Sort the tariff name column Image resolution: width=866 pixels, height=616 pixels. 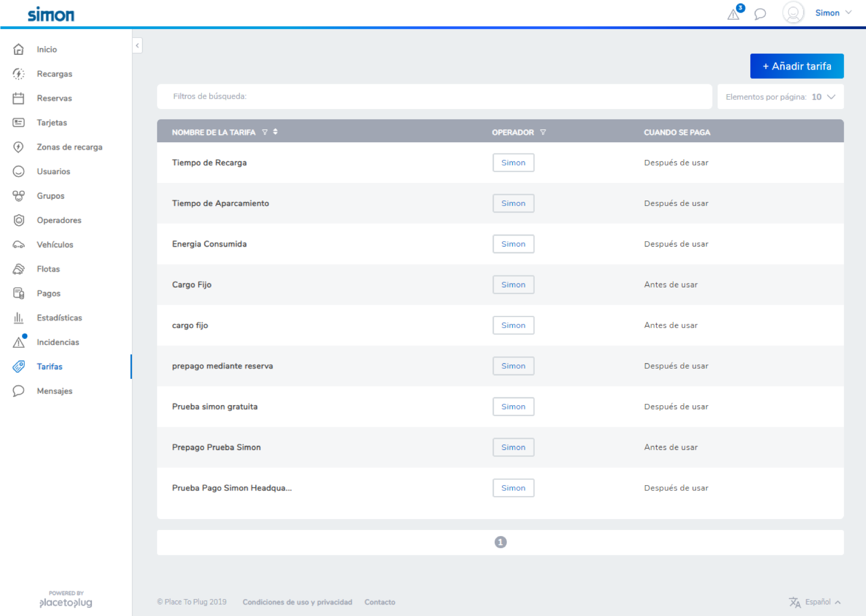276,131
